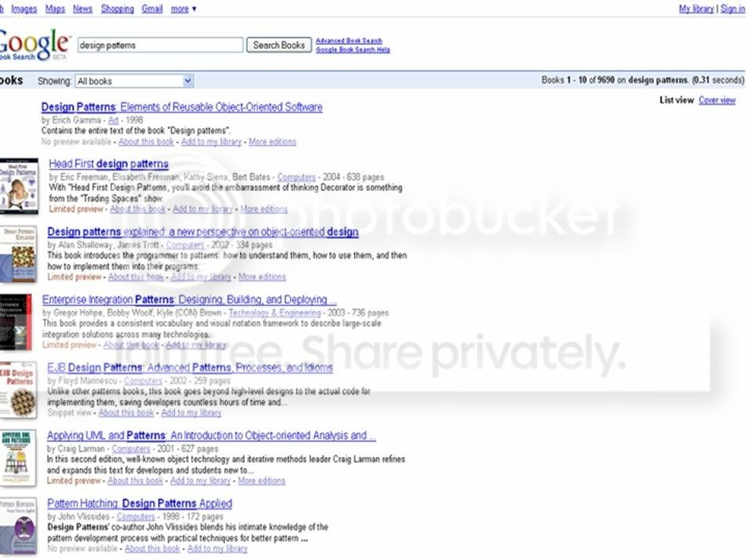Open the EJB Design Patterns cover thumbnail
The height and width of the screenshot is (560, 746).
tap(18, 390)
